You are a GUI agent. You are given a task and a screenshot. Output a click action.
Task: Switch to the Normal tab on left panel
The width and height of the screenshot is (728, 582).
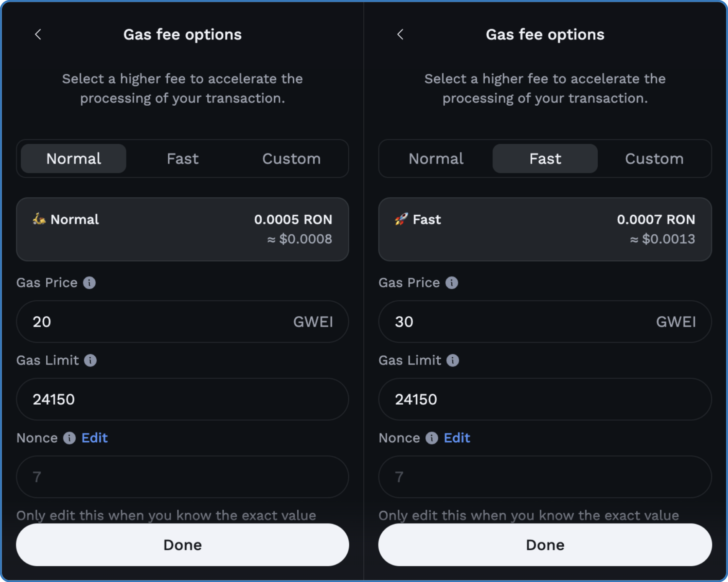(73, 159)
